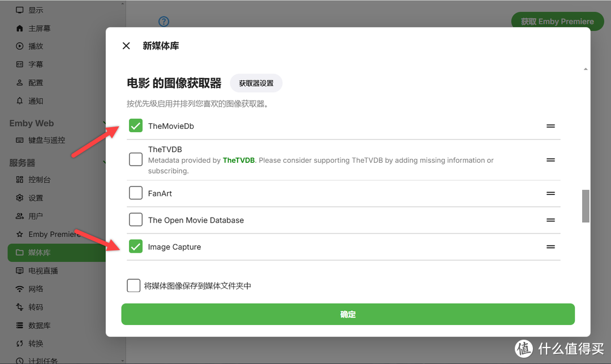
Task: Click the 媒体库 folder icon
Action: tap(19, 253)
